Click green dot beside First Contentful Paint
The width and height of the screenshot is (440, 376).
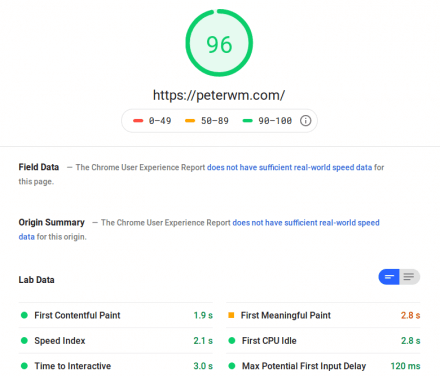coord(24,315)
